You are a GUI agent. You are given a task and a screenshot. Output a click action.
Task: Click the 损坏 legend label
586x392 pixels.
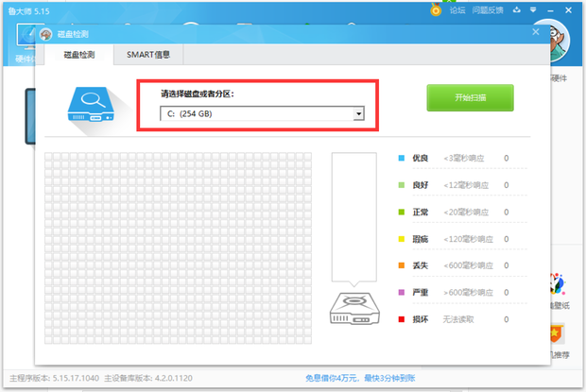click(420, 319)
